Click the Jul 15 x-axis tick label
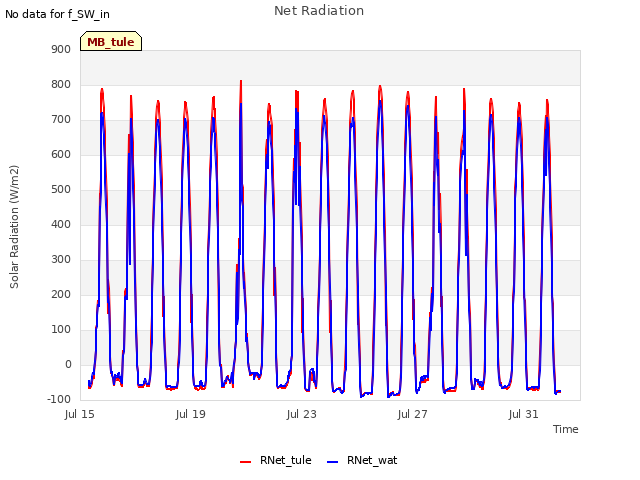Screen dimensions: 640x480 click(x=80, y=414)
